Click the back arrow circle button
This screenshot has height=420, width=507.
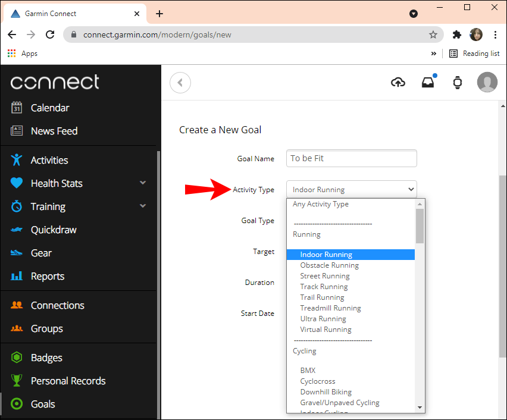tap(180, 83)
